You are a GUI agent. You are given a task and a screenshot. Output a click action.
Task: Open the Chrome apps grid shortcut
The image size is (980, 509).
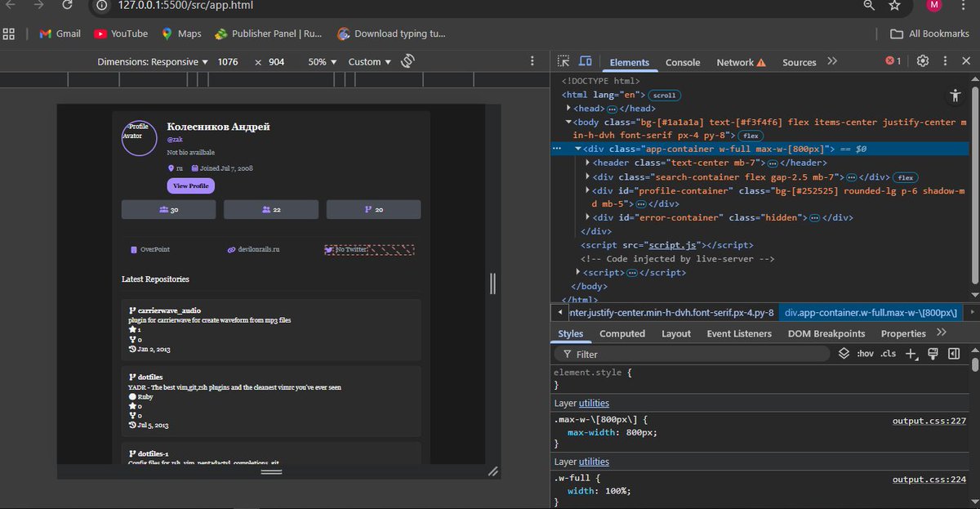coord(10,33)
